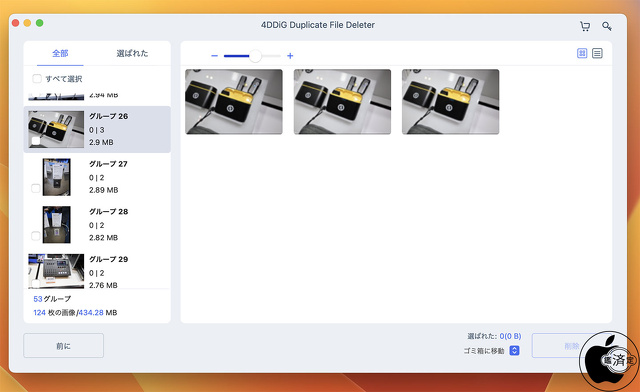The height and width of the screenshot is (392, 640).
Task: Adjust the thumbnail size slider handle
Action: click(x=255, y=56)
